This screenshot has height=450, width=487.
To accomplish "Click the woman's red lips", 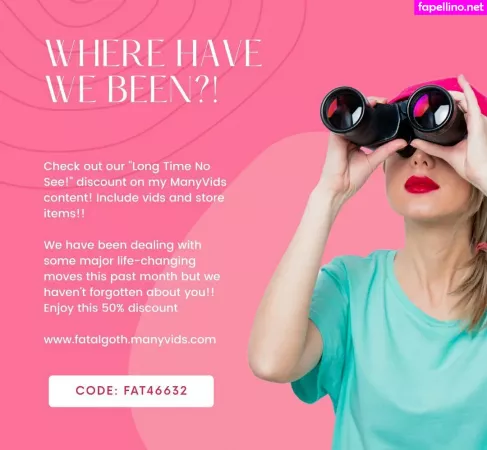I will coord(421,184).
